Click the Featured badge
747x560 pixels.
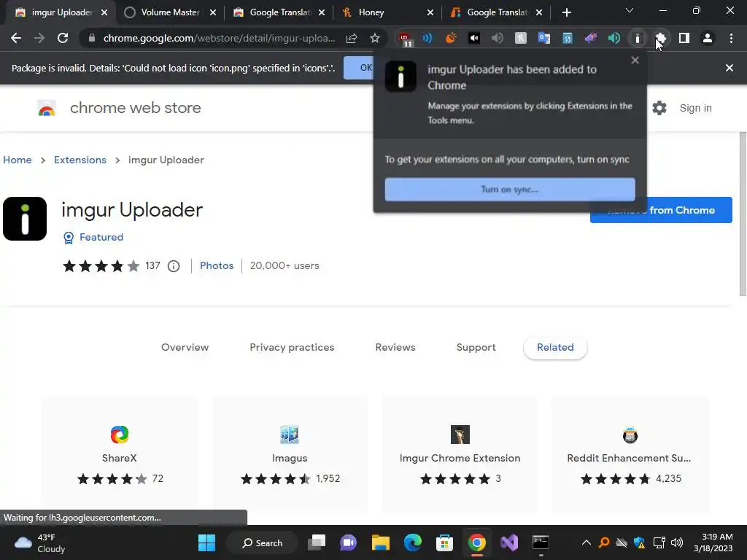[x=93, y=237]
